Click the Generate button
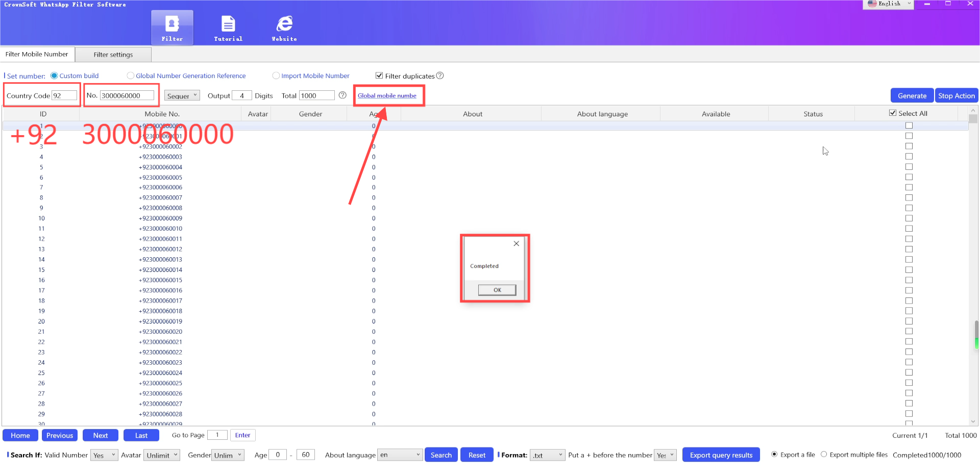Image resolution: width=980 pixels, height=474 pixels. click(x=912, y=95)
